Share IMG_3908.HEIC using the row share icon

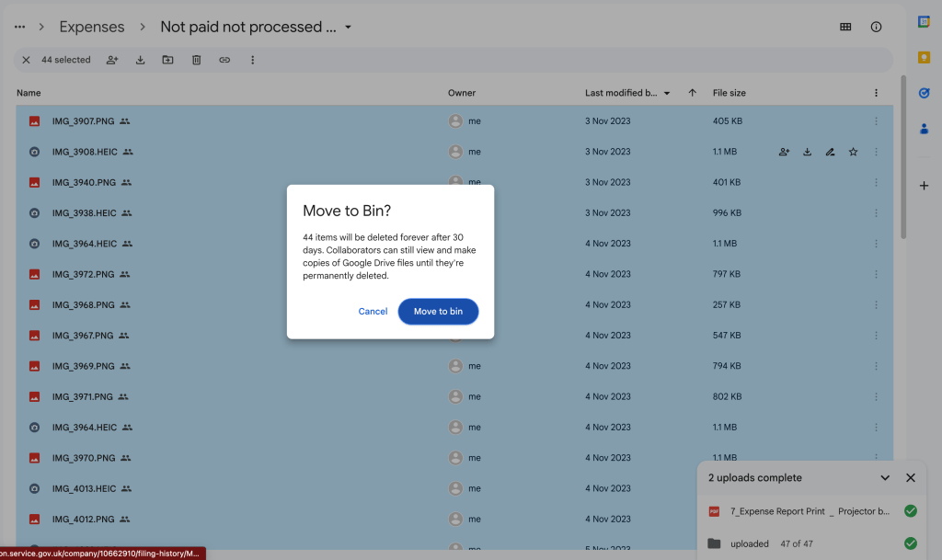[x=784, y=152]
